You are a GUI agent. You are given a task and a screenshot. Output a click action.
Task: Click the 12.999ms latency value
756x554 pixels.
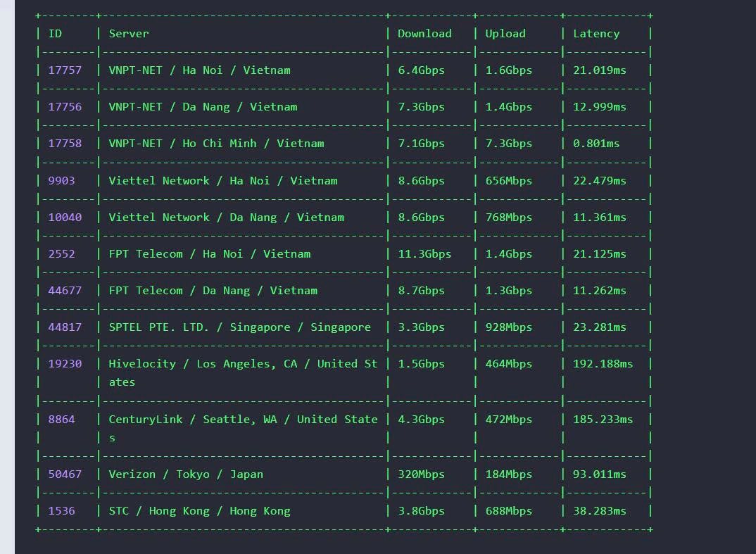coord(599,107)
